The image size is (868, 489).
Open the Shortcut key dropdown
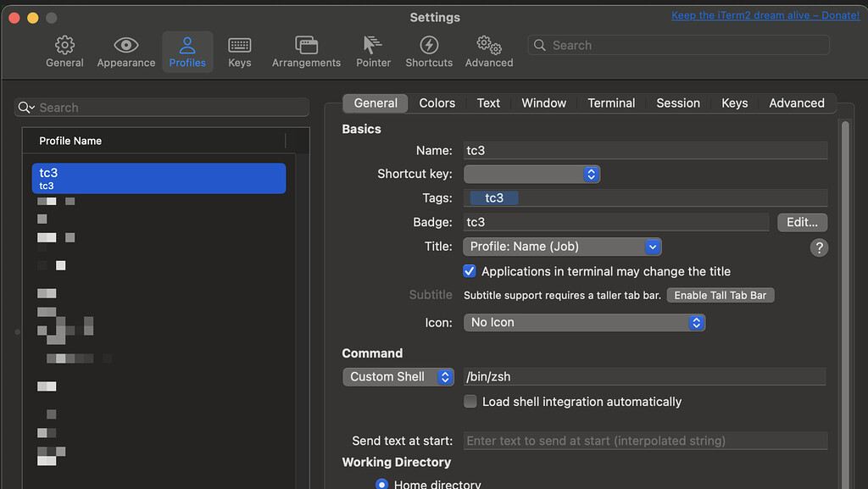coord(531,175)
